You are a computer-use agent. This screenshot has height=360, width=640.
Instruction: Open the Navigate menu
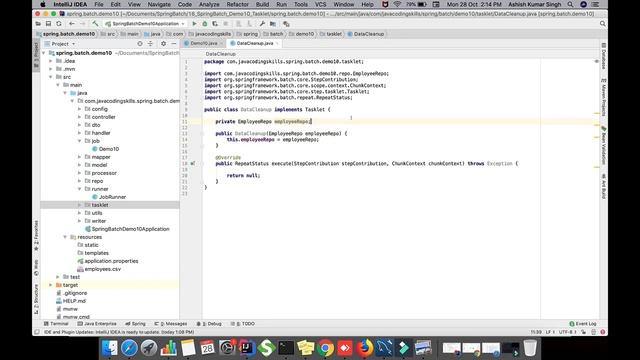tap(159, 4)
